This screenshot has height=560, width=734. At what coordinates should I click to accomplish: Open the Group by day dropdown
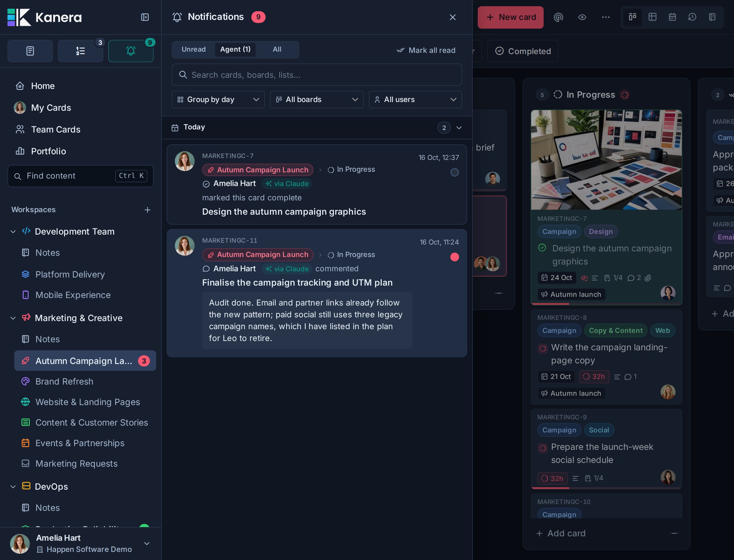[218, 99]
